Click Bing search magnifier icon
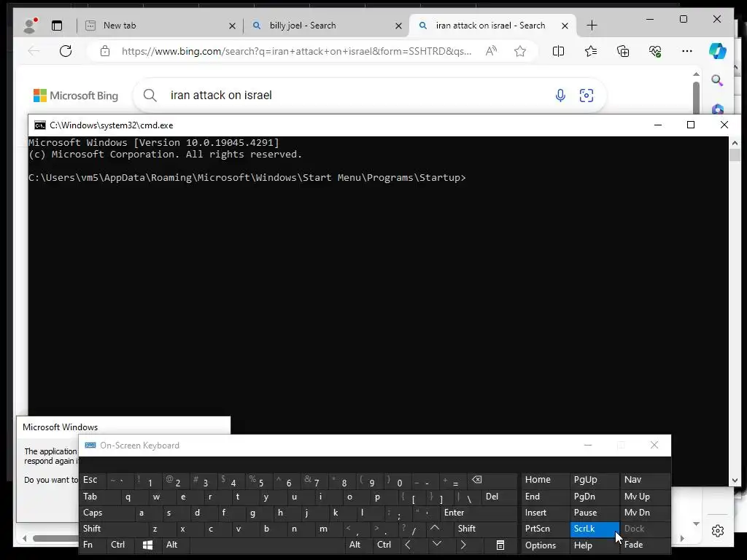Image resolution: width=747 pixels, height=560 pixels. point(150,96)
